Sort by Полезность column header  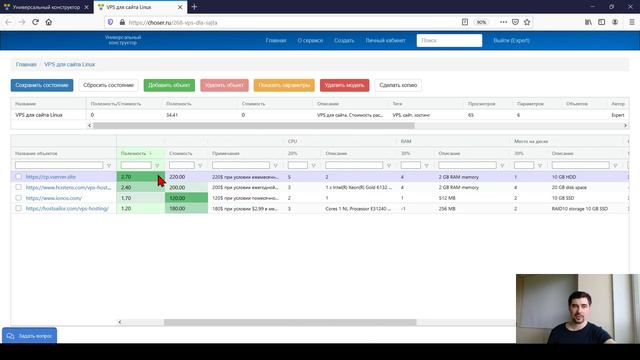[x=140, y=153]
